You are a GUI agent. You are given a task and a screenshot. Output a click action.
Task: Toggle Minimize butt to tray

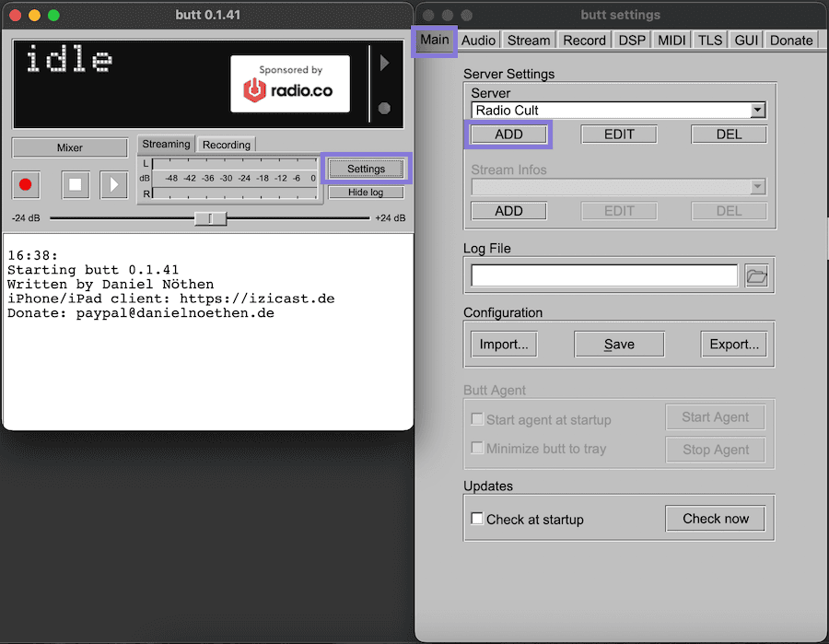pos(476,450)
